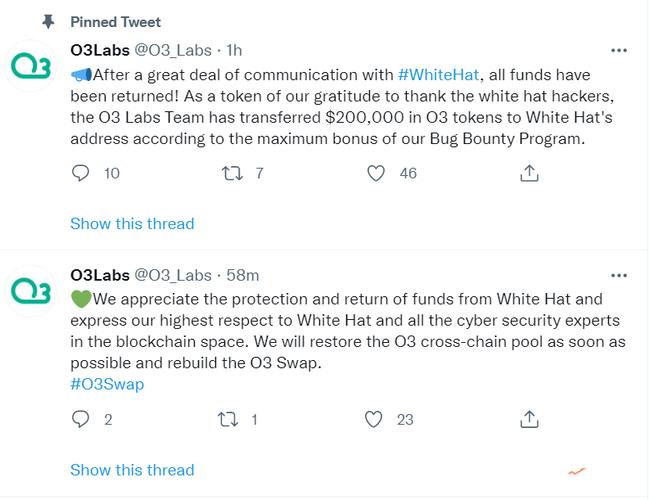Open the #O3Swap hashtag

pyautogui.click(x=107, y=384)
